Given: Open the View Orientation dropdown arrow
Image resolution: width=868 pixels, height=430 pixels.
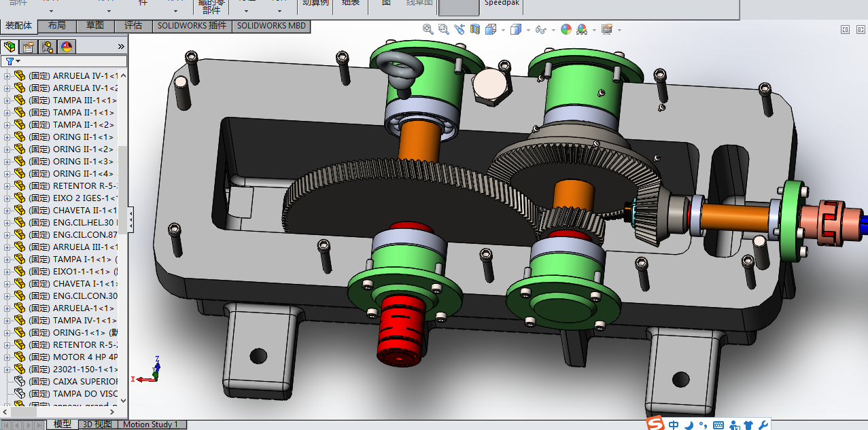Looking at the screenshot, I should point(503,30).
